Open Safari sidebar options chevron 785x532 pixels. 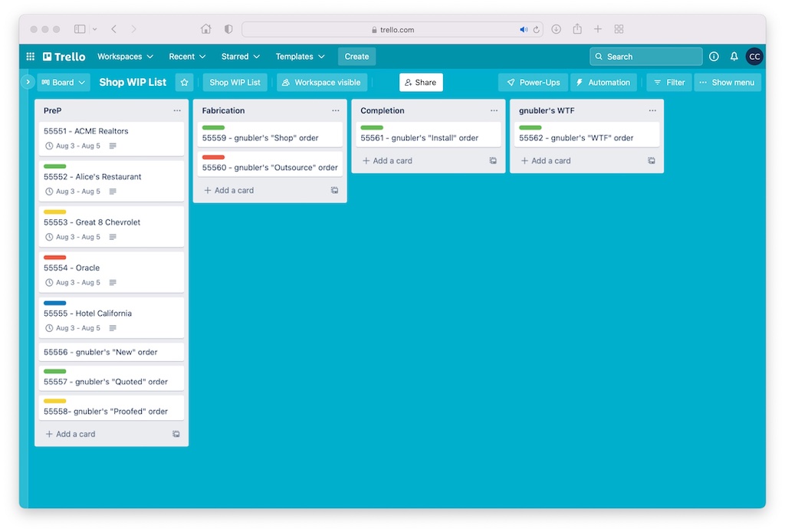[x=94, y=29]
